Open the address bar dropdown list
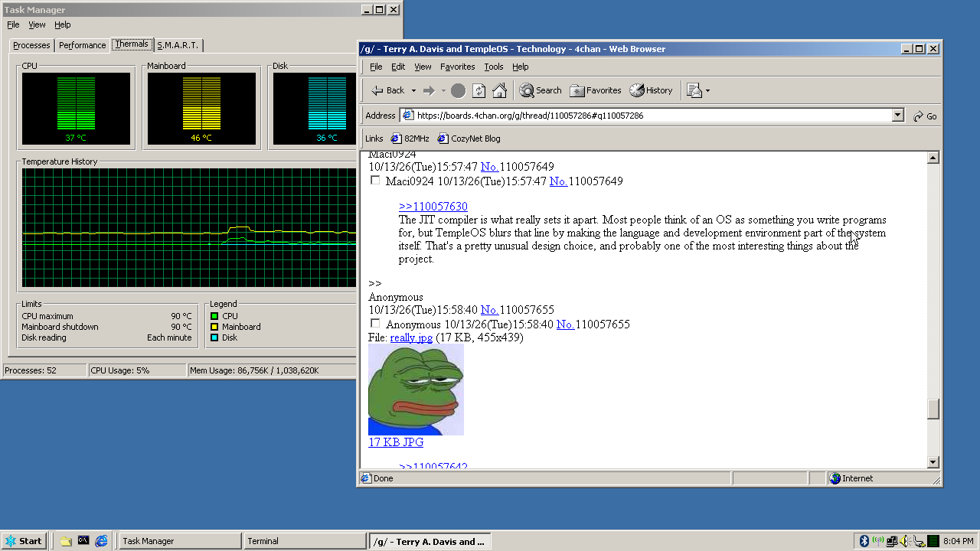This screenshot has height=551, width=980. [x=898, y=116]
